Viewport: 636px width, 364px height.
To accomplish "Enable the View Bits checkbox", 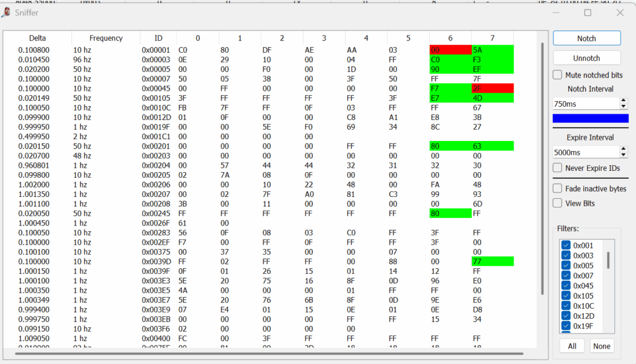I will click(558, 203).
